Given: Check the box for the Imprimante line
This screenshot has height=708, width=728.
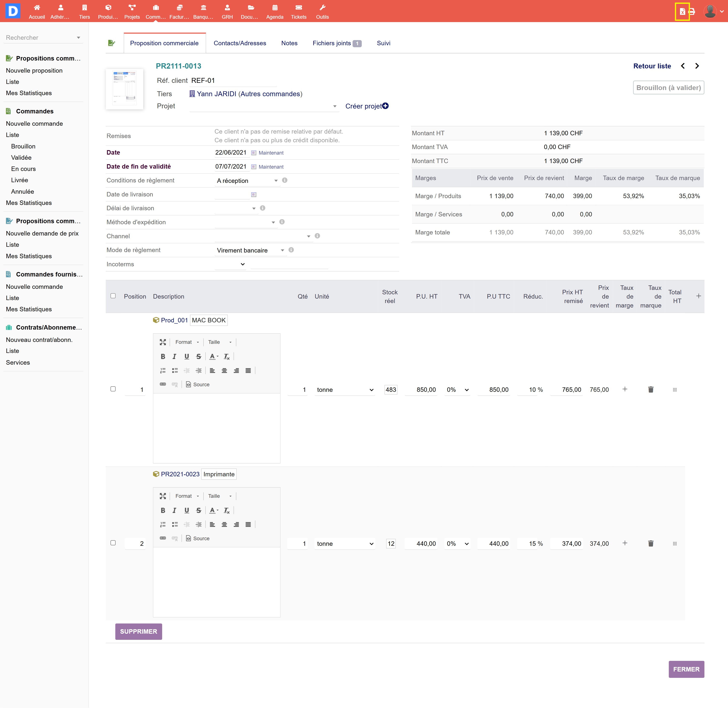Looking at the screenshot, I should point(113,543).
